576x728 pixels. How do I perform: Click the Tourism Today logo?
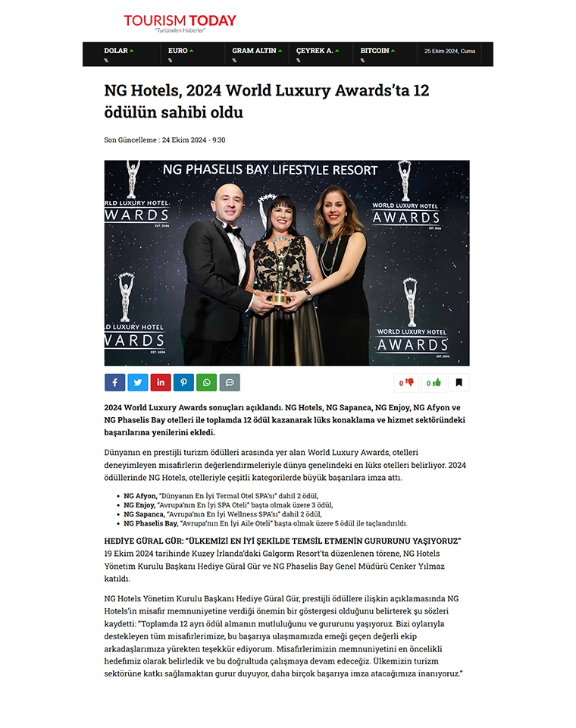coord(180,23)
